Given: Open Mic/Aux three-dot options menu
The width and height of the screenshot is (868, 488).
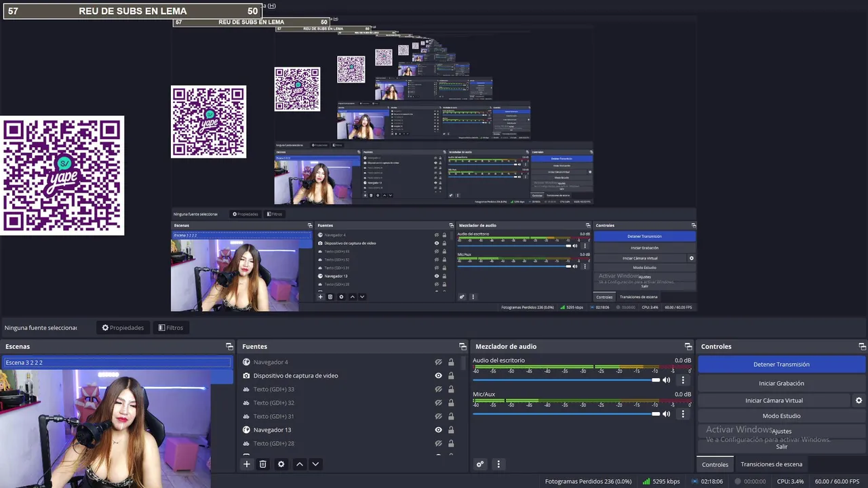Looking at the screenshot, I should coord(683,414).
